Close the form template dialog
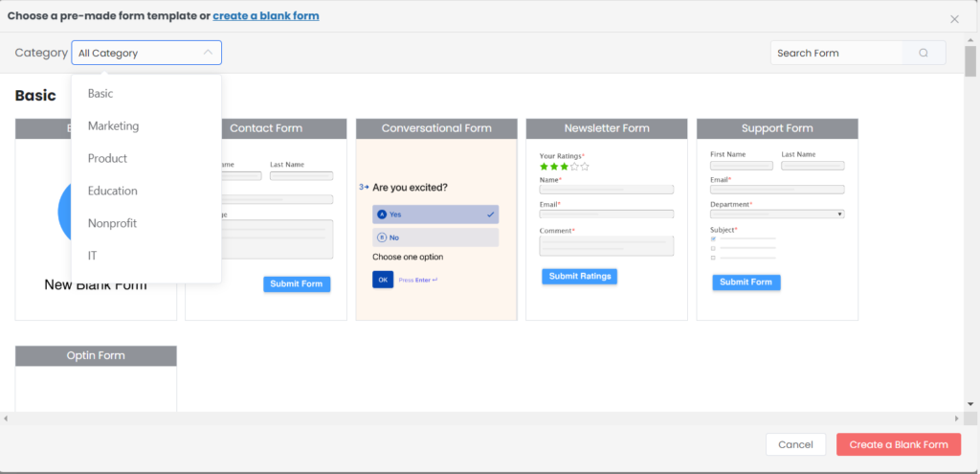The height and width of the screenshot is (474, 980). (x=954, y=19)
